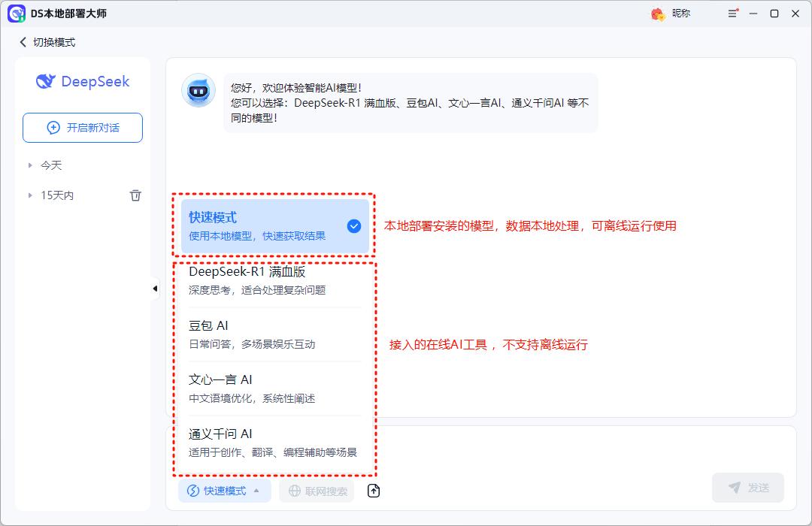Click the blue checkmark on 快速模式

tap(353, 226)
